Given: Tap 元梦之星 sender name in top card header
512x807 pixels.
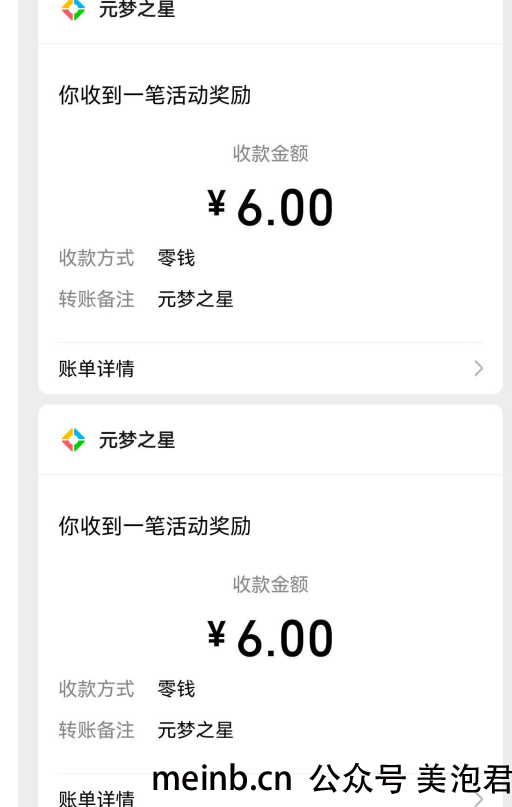Looking at the screenshot, I should tap(137, 9).
